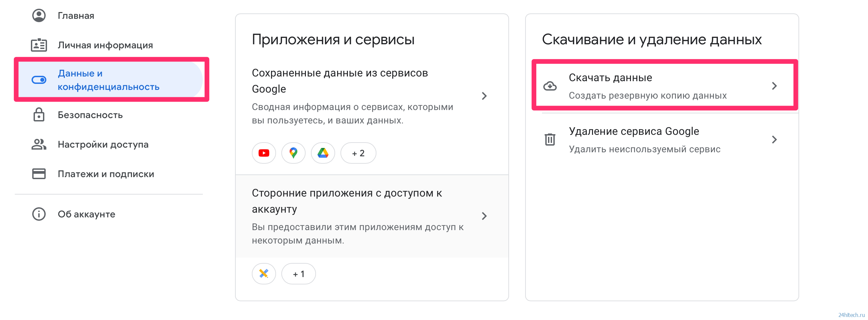Viewport: 868px width, 320px height.
Task: Expand chevron for Сохраненные данные из сервисов Google
Action: tap(484, 96)
